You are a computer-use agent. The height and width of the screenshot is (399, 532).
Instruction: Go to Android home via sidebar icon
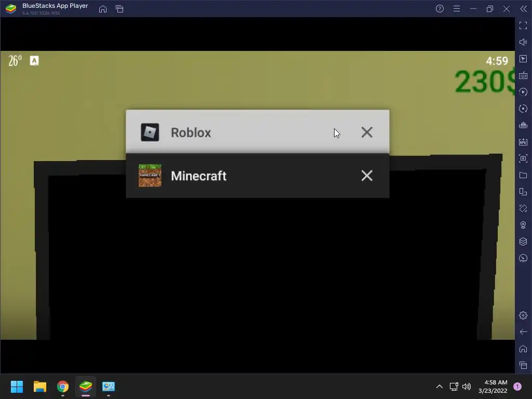pyautogui.click(x=523, y=349)
